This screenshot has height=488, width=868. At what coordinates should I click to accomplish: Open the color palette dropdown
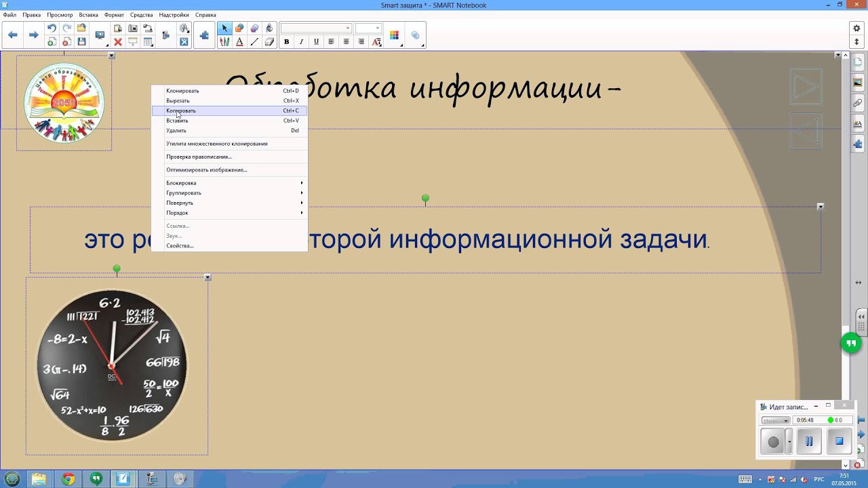pyautogui.click(x=395, y=35)
